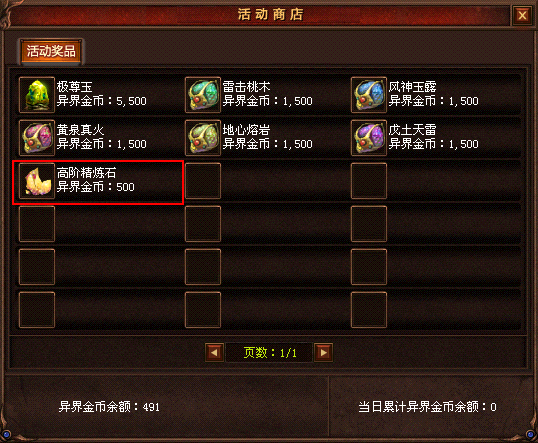
Task: Go to next page with right arrow
Action: click(324, 352)
